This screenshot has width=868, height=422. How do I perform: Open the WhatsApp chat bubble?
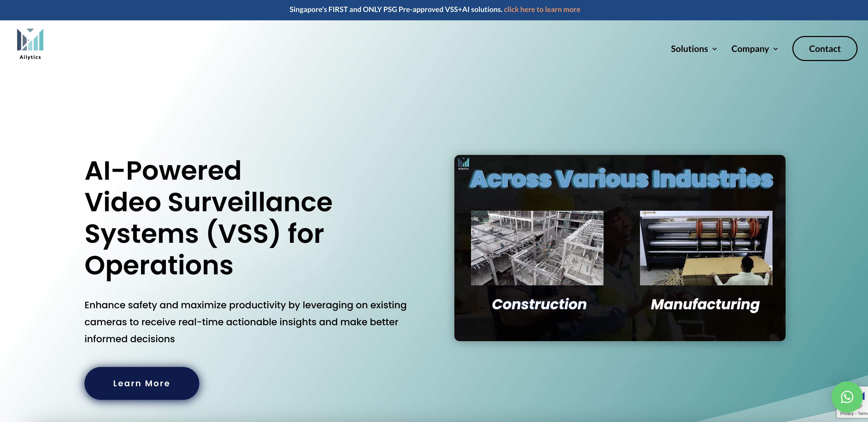(847, 397)
